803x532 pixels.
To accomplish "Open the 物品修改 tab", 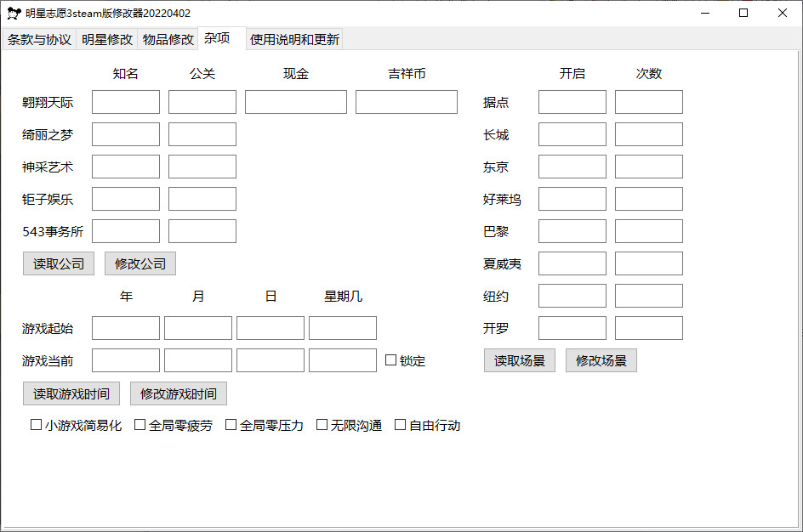I will pyautogui.click(x=168, y=40).
